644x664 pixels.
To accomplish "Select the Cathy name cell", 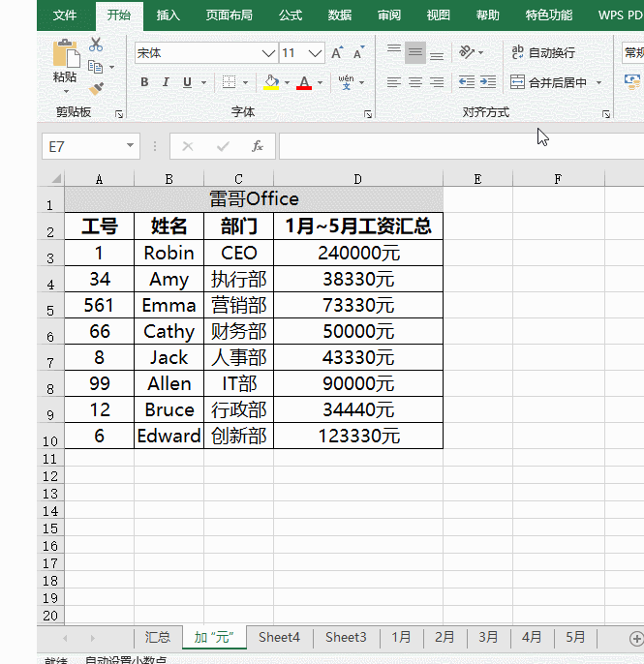I will coord(169,332).
